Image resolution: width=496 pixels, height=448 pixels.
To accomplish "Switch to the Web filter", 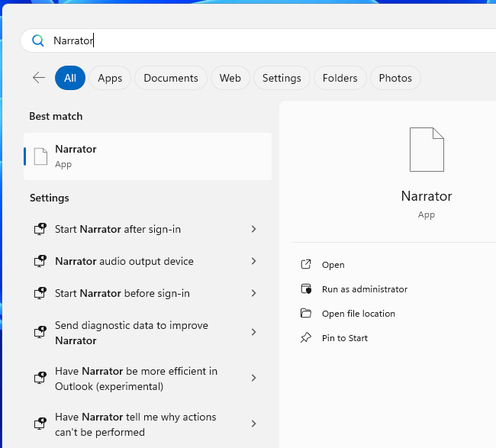I will [x=230, y=78].
